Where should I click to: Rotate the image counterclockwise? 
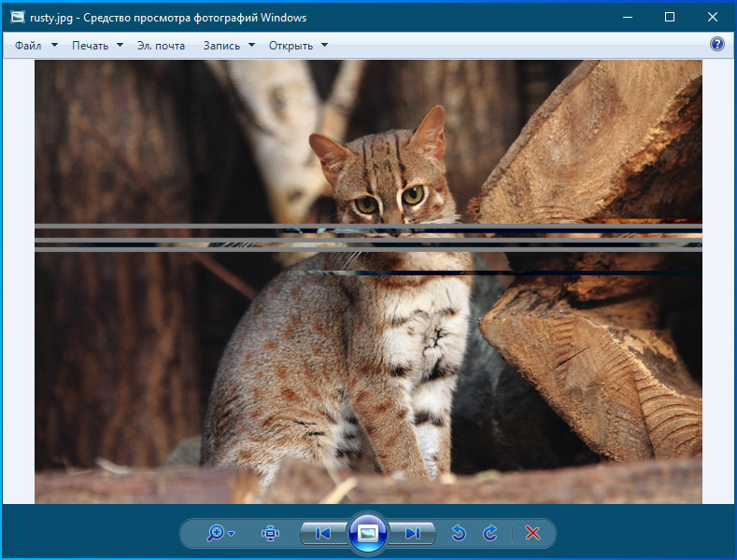pos(459,533)
